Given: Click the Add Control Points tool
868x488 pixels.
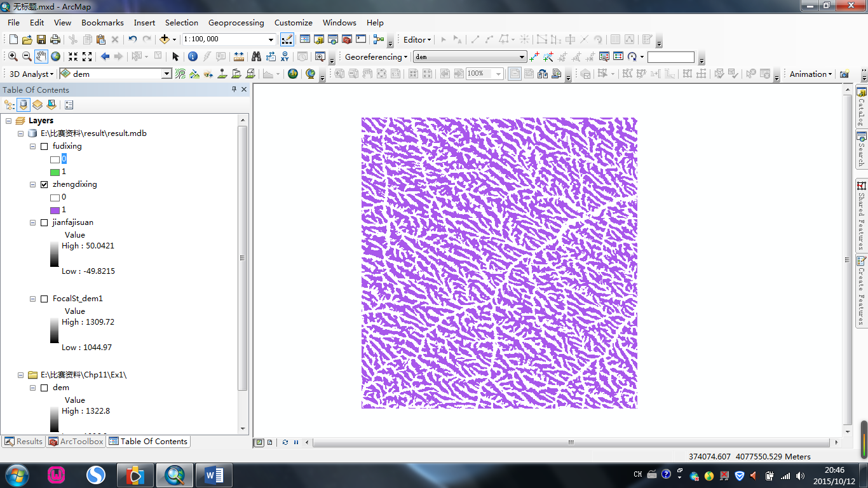Looking at the screenshot, I should pyautogui.click(x=534, y=57).
